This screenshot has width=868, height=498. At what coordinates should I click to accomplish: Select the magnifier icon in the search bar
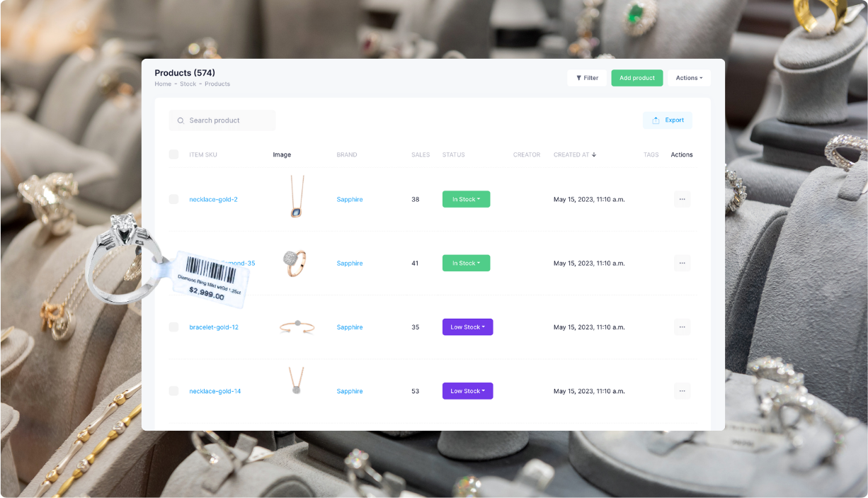coord(180,120)
